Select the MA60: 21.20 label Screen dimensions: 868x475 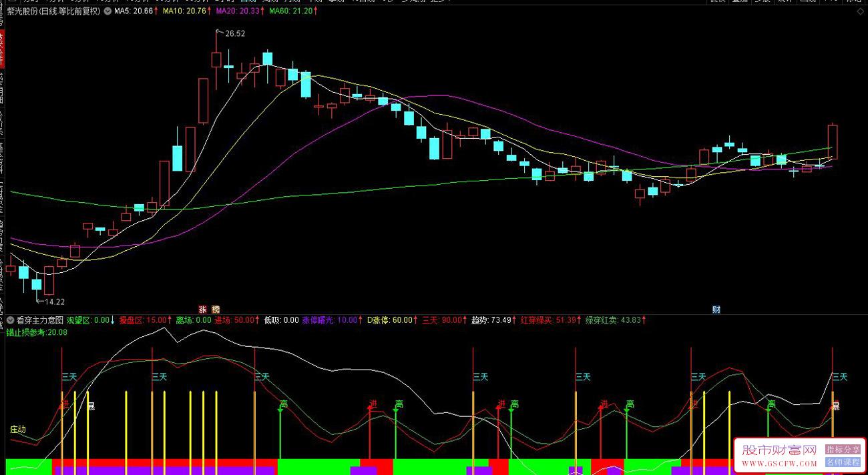294,11
